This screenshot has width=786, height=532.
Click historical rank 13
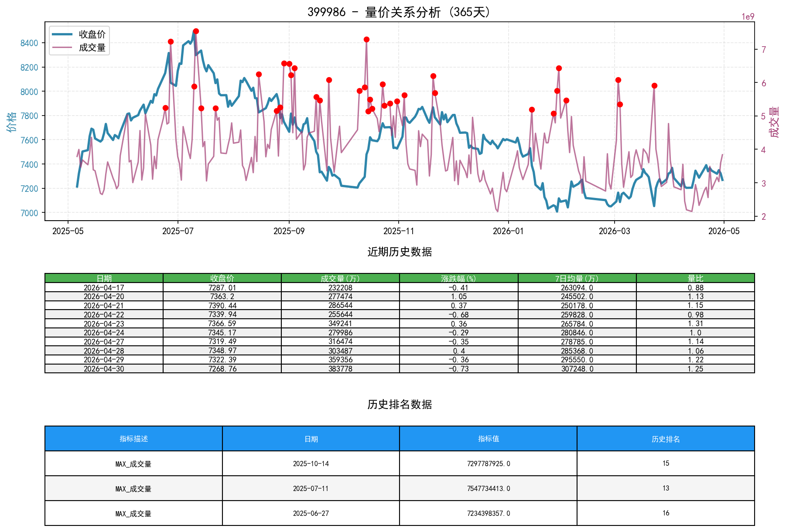tap(666, 488)
